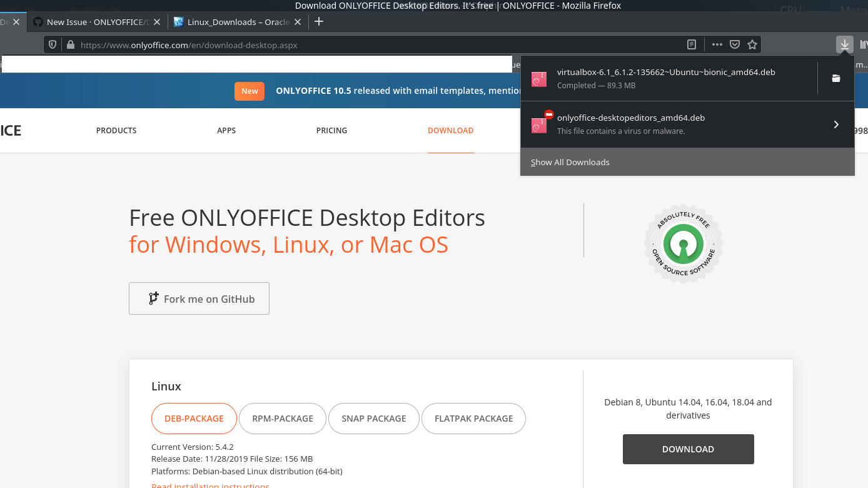This screenshot has height=488, width=868.
Task: Open the DOWNLOAD menu item
Action: [x=450, y=131]
